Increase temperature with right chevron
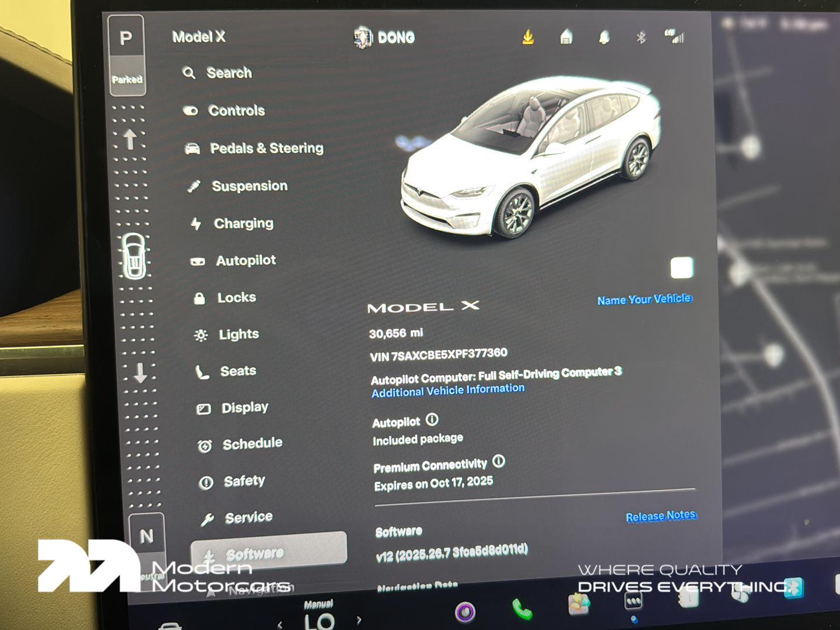 pyautogui.click(x=359, y=620)
